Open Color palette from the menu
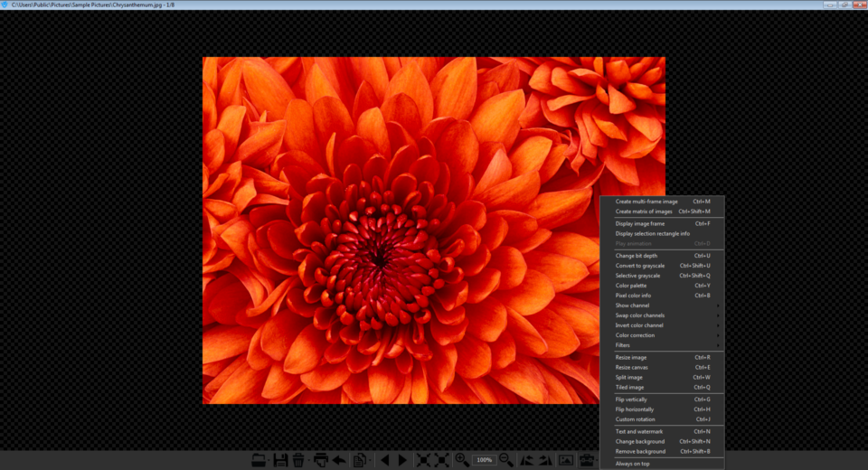Viewport: 868px width, 470px height. 631,286
